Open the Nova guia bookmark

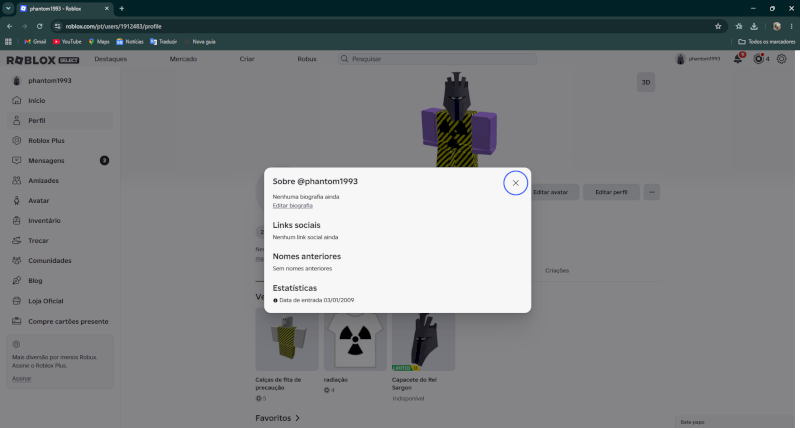200,42
